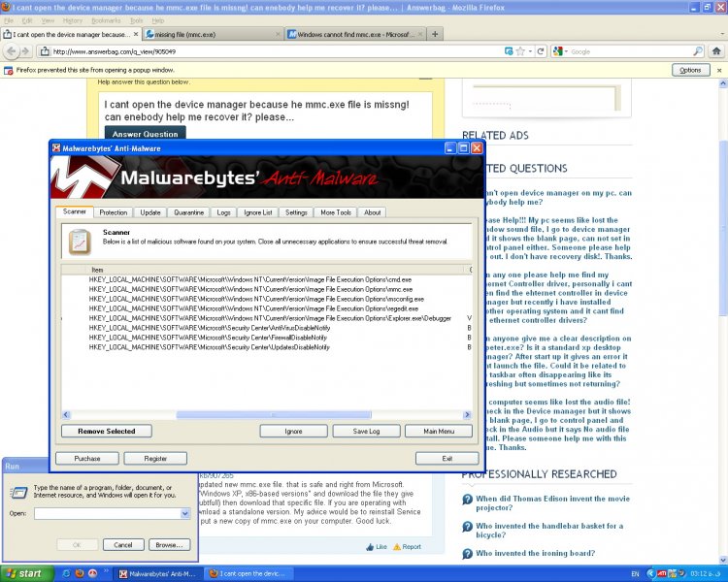The height and width of the screenshot is (582, 728).
Task: Bookmark this page with star icon
Action: pyautogui.click(x=520, y=51)
